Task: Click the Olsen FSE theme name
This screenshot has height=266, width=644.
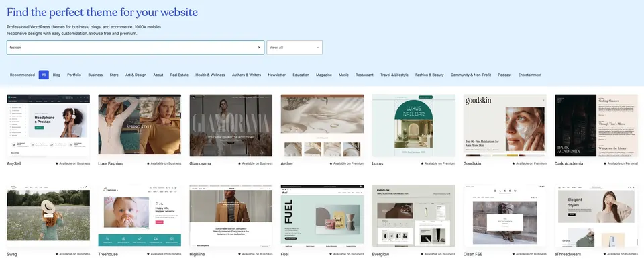Action: pyautogui.click(x=473, y=254)
